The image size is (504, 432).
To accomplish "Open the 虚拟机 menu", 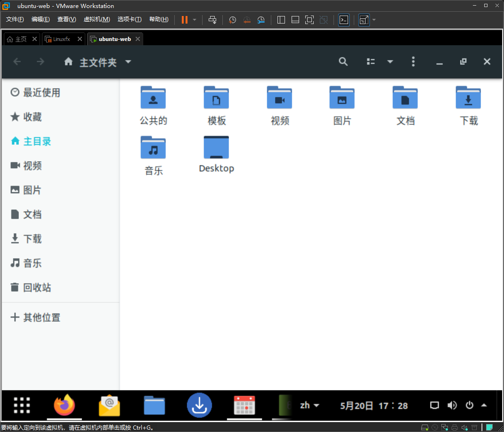I will pos(97,19).
